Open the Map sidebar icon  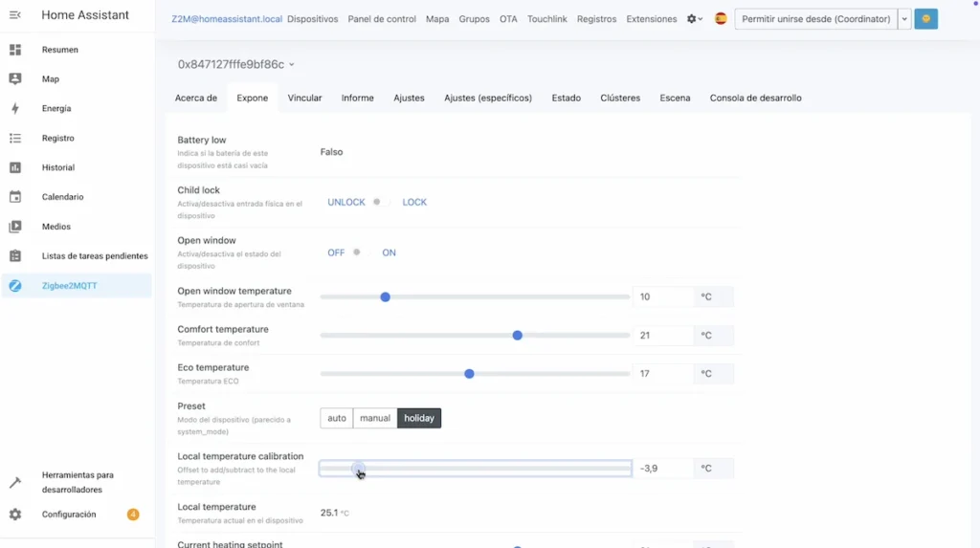click(15, 78)
